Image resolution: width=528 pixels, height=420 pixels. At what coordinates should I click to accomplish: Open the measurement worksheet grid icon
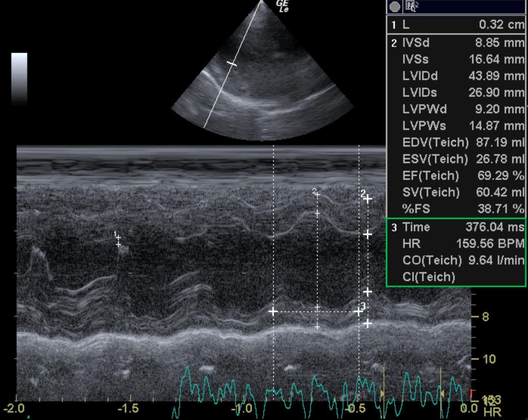point(410,6)
